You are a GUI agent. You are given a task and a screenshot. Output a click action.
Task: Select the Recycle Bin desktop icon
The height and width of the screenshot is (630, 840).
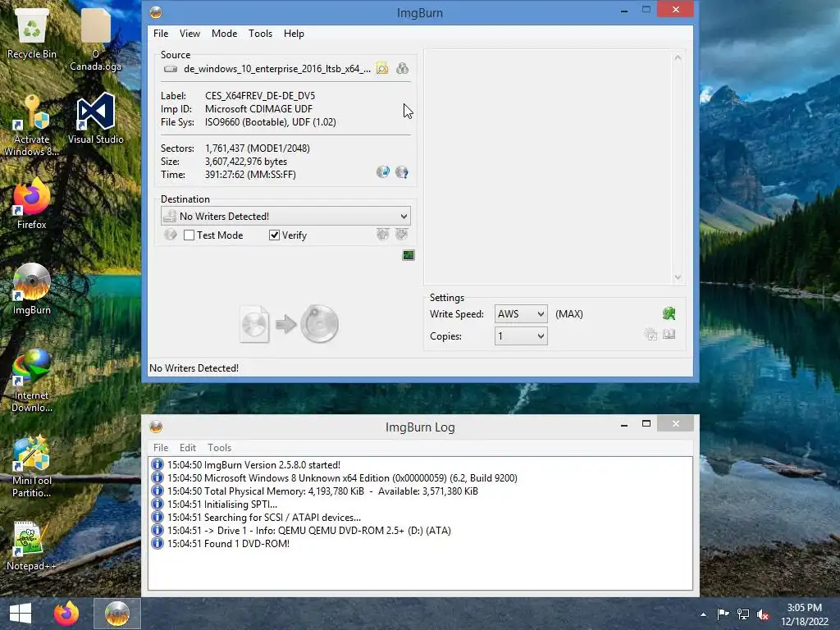(32, 34)
